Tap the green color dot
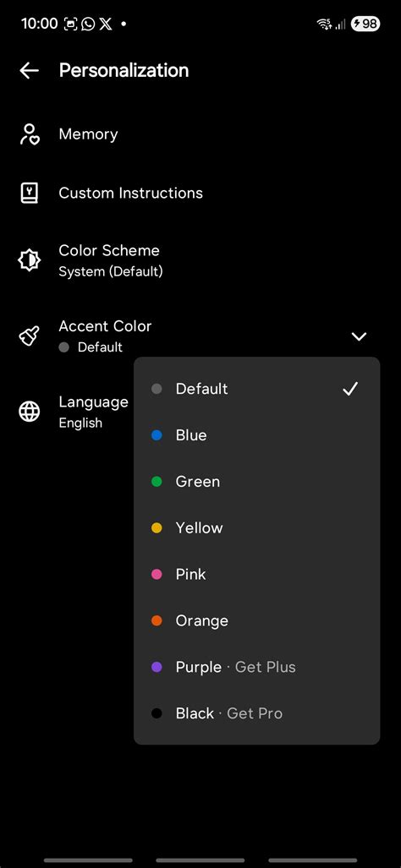Screen dimensions: 401x868 (x=157, y=482)
